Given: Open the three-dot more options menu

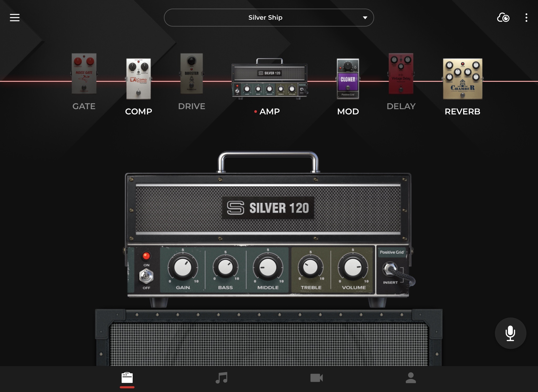Looking at the screenshot, I should click(526, 18).
